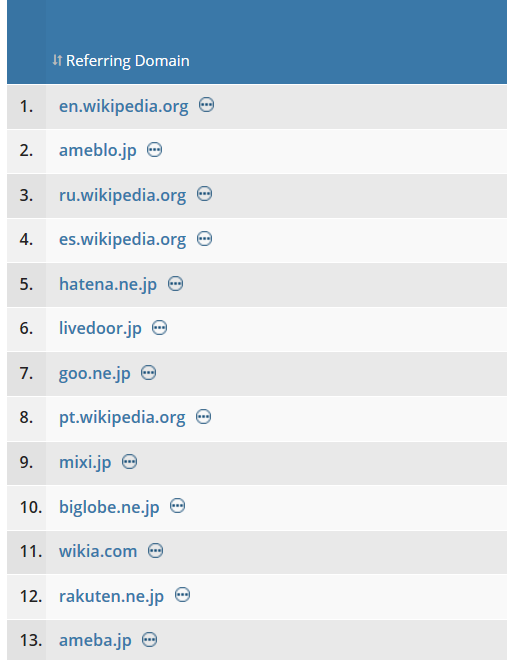This screenshot has height=660, width=507.
Task: Open the ellipsis icon next to ru.wikipedia.org
Action: click(x=204, y=194)
